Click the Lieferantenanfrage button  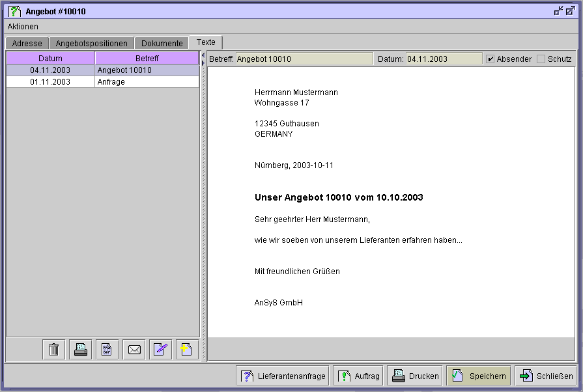283,376
